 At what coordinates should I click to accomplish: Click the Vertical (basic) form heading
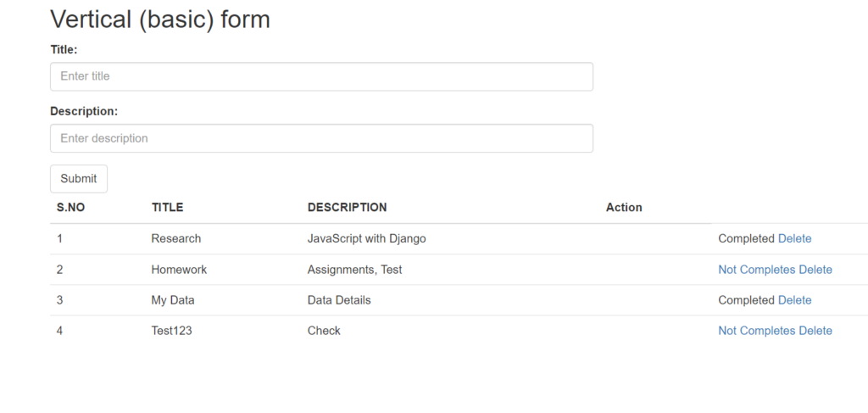pos(160,19)
